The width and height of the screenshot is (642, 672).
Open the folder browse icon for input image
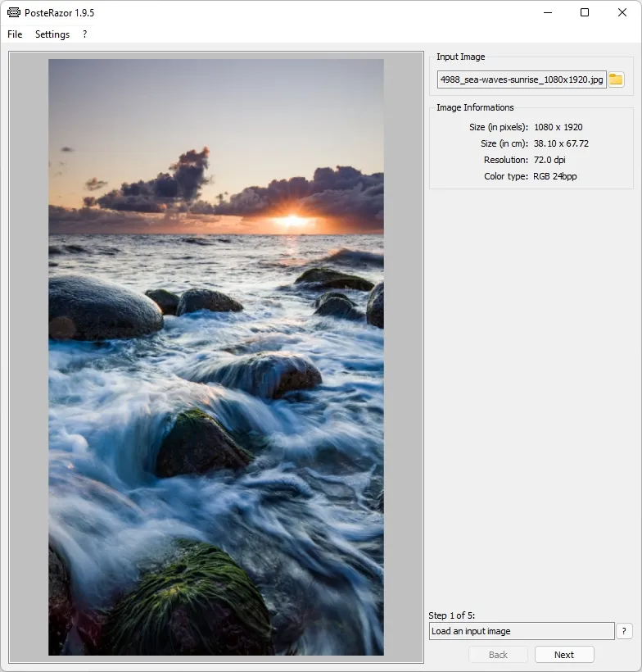tap(616, 79)
